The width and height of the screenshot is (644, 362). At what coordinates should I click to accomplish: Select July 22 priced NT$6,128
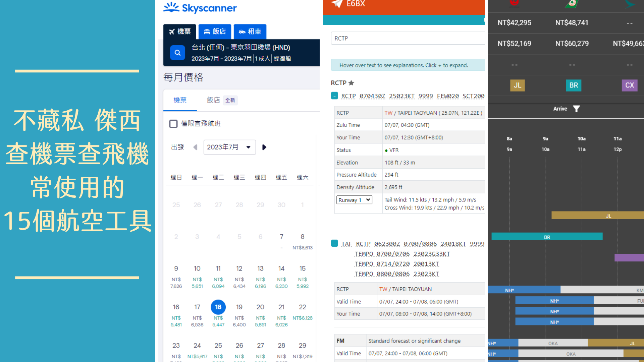click(303, 312)
